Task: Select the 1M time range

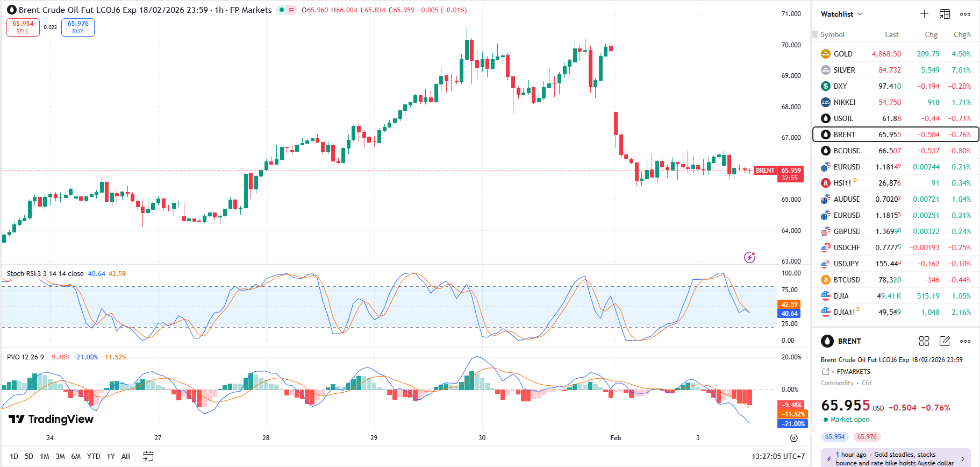Action: [45, 456]
